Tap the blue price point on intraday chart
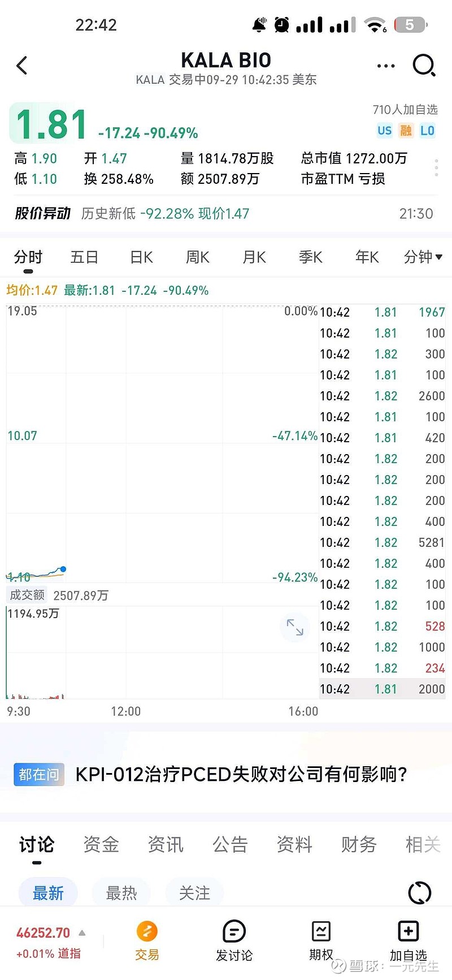 point(63,569)
